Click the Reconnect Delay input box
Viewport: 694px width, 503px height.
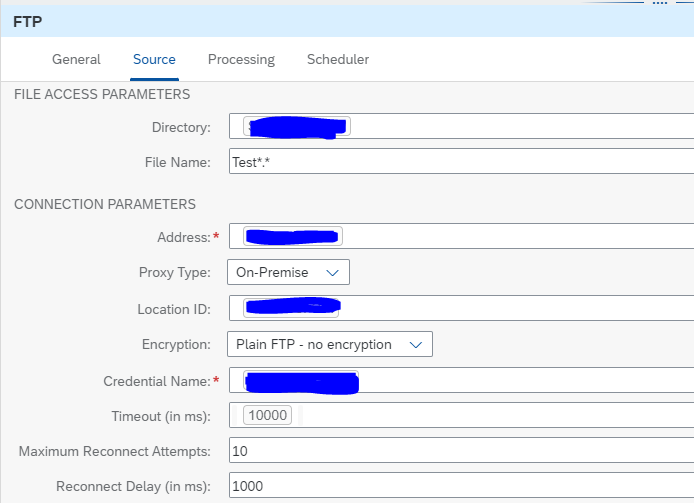460,487
